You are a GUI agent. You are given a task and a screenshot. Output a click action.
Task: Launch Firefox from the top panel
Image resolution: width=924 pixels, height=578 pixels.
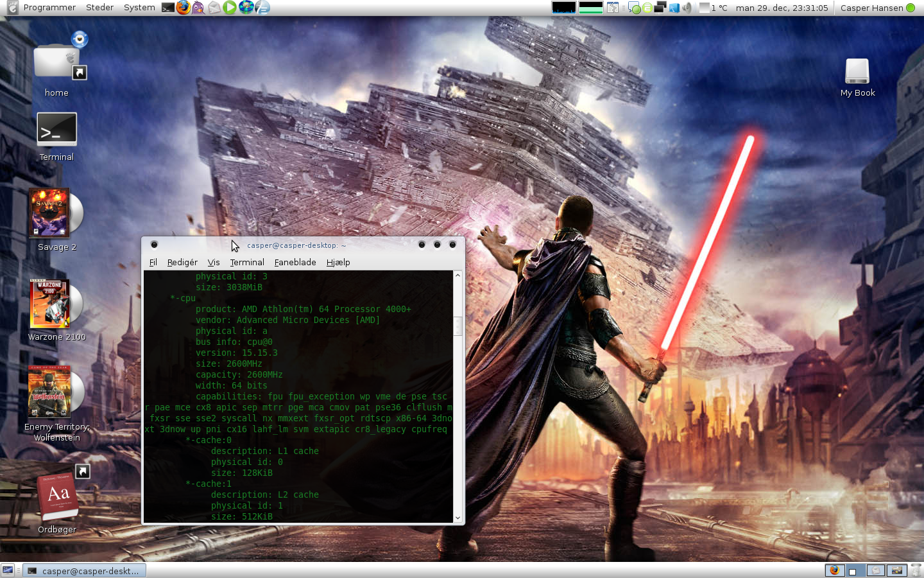pos(183,8)
